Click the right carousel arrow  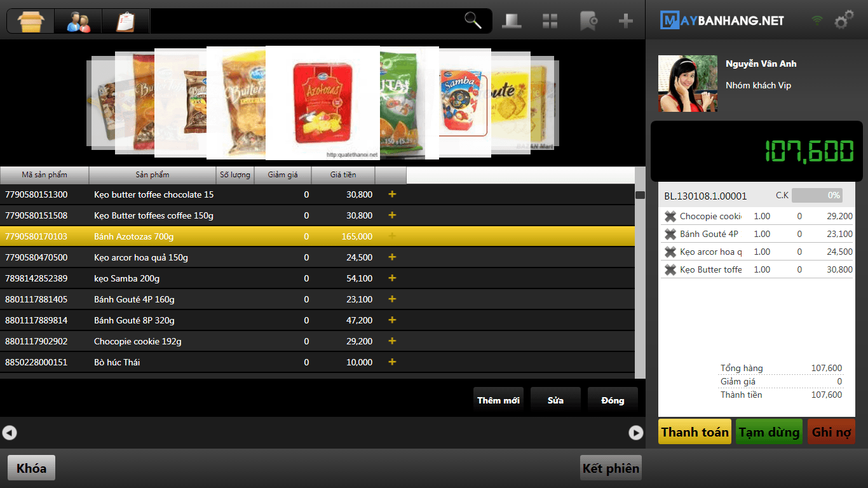tap(635, 433)
